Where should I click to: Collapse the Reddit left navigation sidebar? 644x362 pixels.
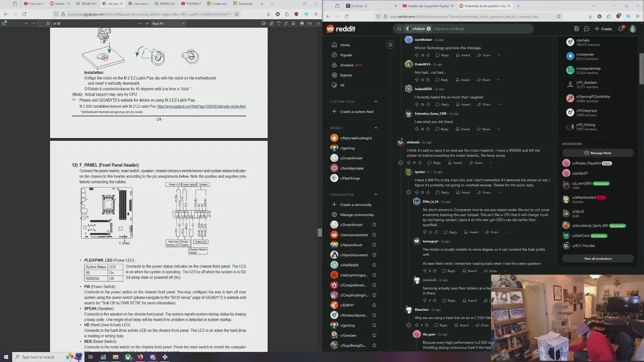pyautogui.click(x=390, y=45)
